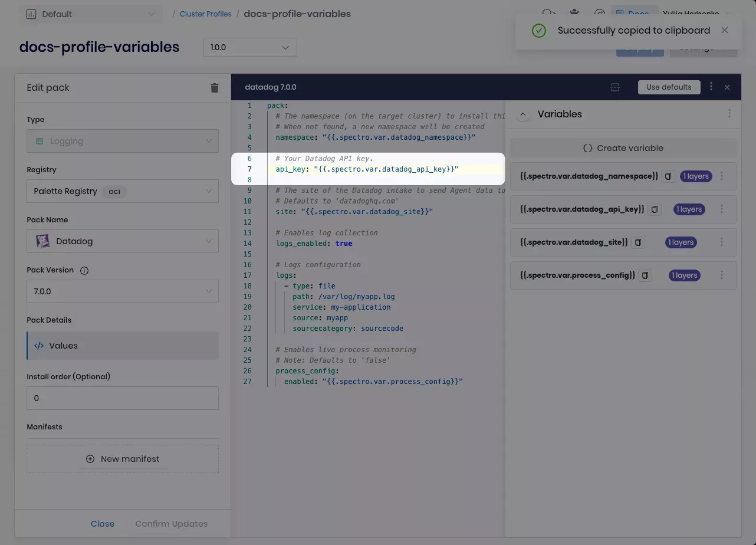
Task: Click the enabled process_config line
Action: [373, 382]
